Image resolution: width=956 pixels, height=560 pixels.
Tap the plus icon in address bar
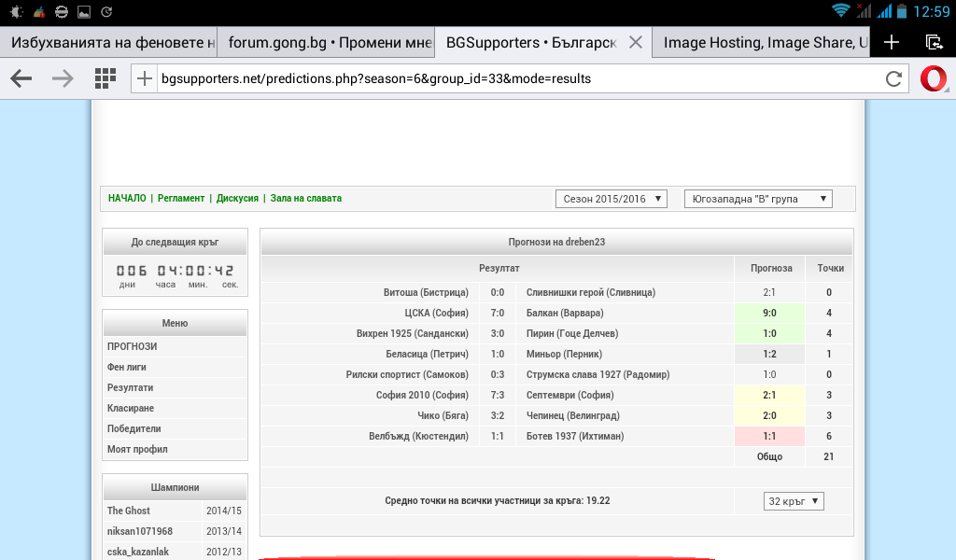click(145, 78)
